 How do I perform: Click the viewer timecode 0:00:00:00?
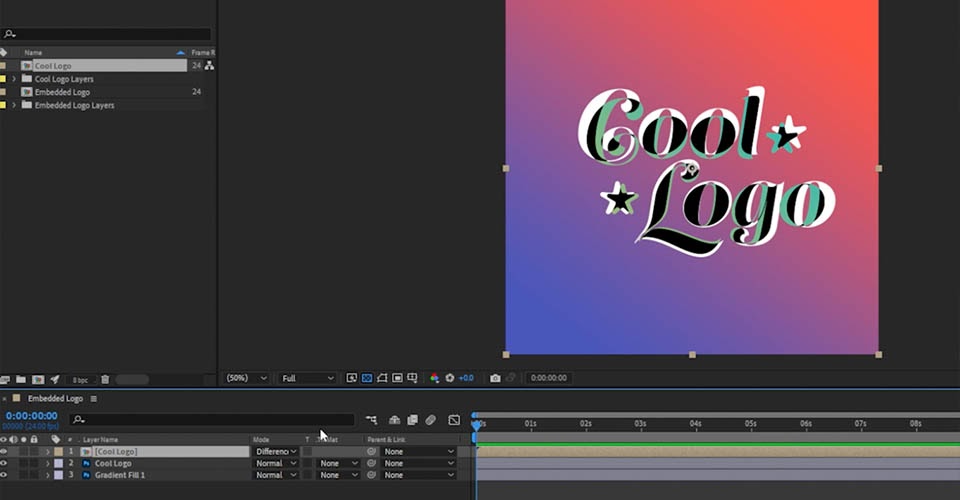click(x=549, y=378)
